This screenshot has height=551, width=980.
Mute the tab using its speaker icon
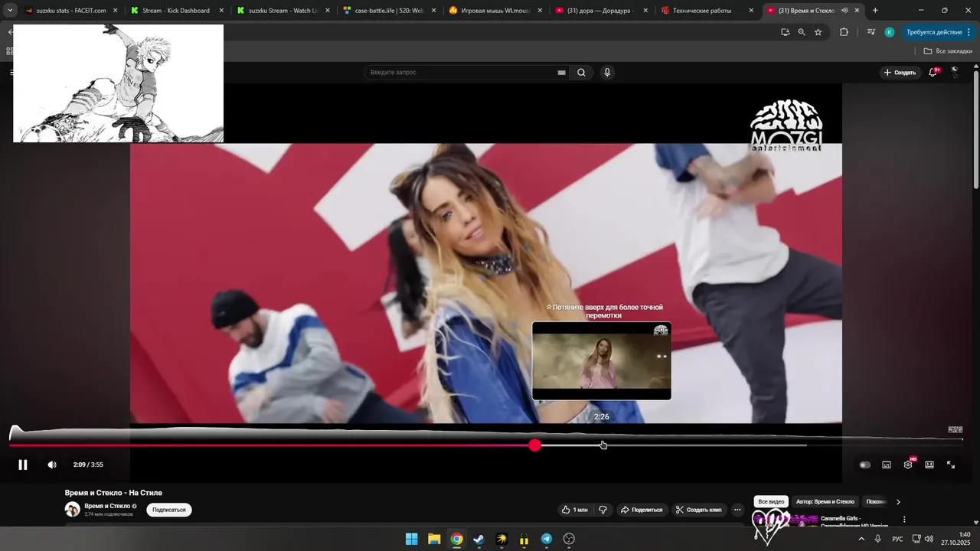tap(844, 11)
